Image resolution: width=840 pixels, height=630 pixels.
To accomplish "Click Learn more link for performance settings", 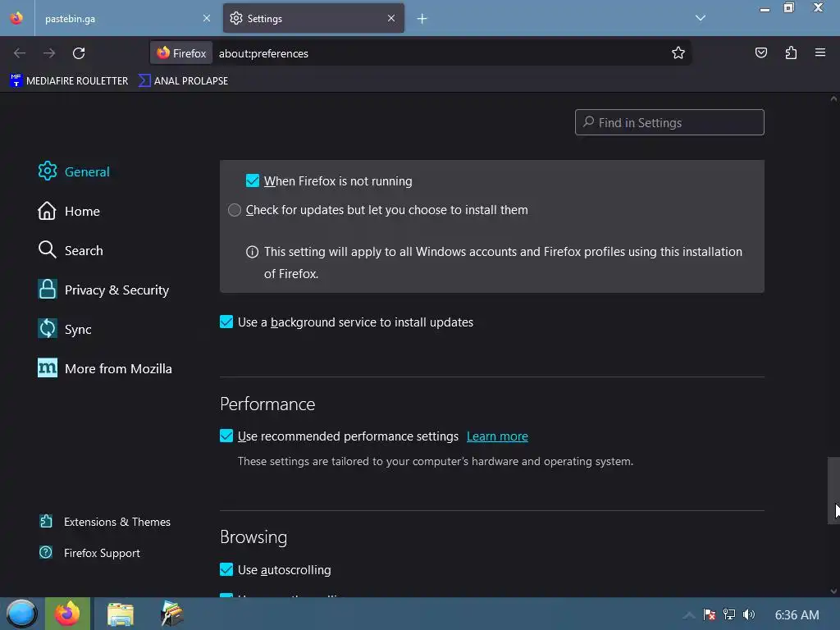I will click(x=497, y=436).
